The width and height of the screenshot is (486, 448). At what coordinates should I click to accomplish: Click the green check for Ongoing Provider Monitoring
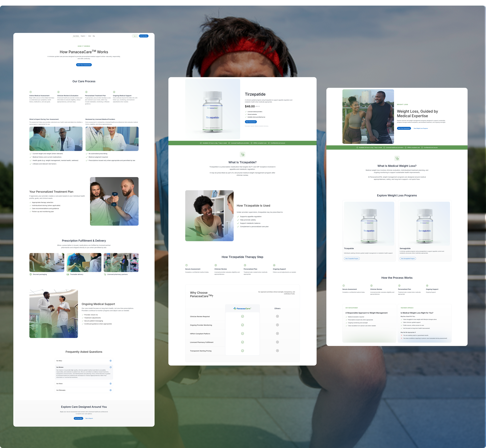[242, 325]
